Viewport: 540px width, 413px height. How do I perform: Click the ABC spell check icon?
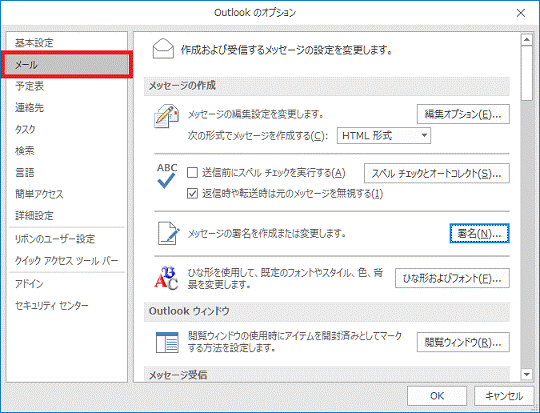(167, 176)
